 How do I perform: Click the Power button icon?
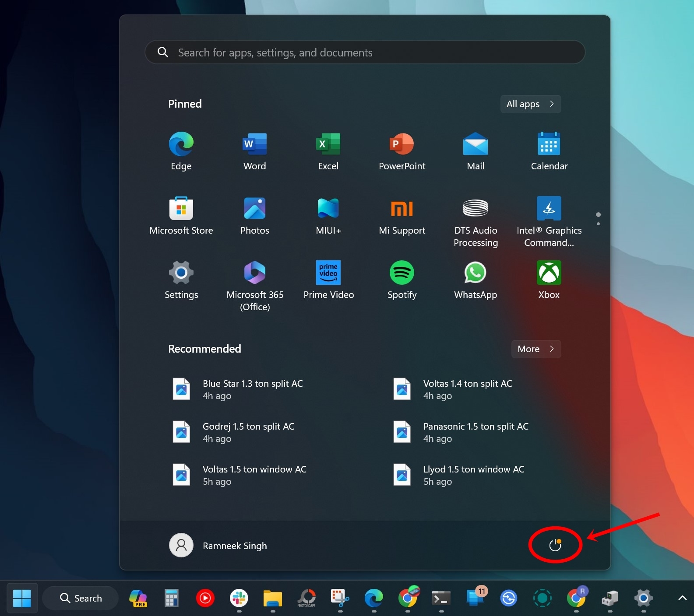pos(555,545)
